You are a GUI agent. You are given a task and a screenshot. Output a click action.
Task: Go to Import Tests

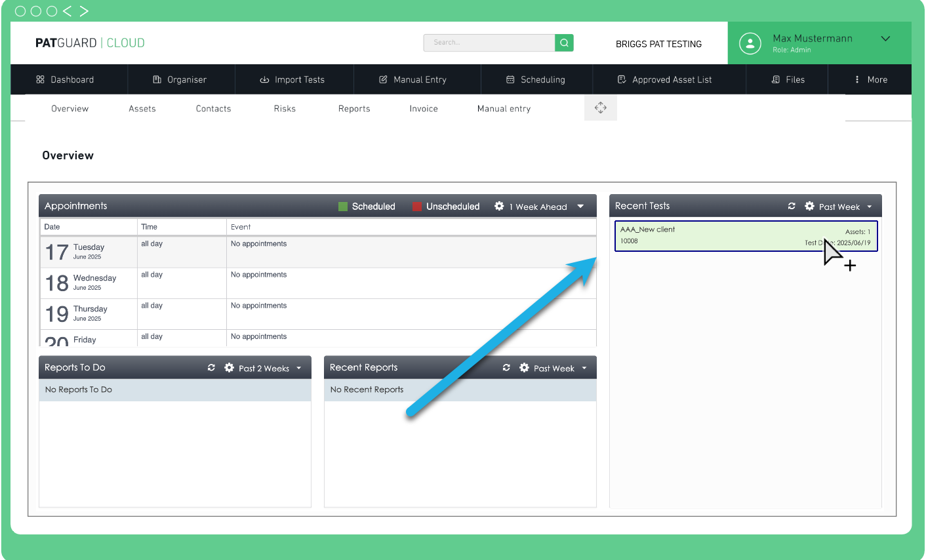(294, 79)
